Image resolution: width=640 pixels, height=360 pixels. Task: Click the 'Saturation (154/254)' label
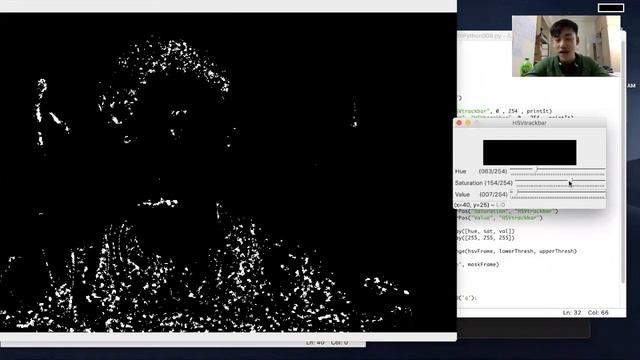click(x=484, y=183)
